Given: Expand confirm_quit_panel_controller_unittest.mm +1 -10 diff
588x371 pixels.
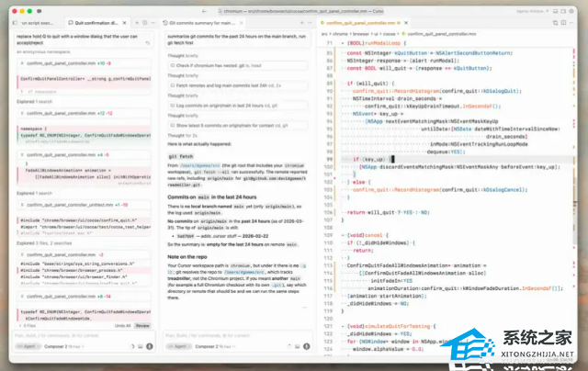Looking at the screenshot, I should (85, 205).
